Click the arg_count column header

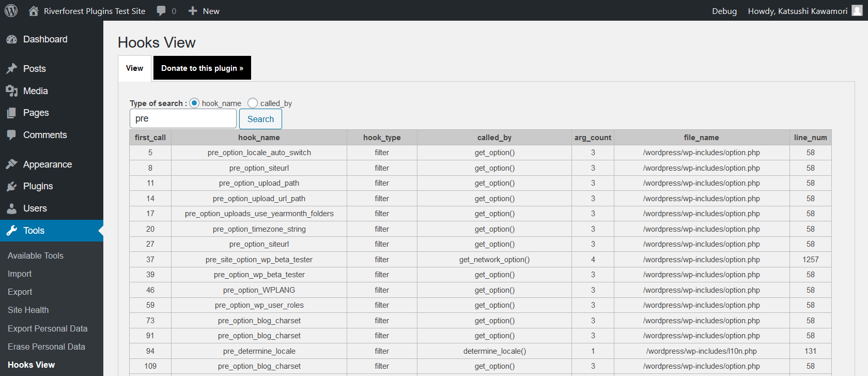[x=593, y=138]
